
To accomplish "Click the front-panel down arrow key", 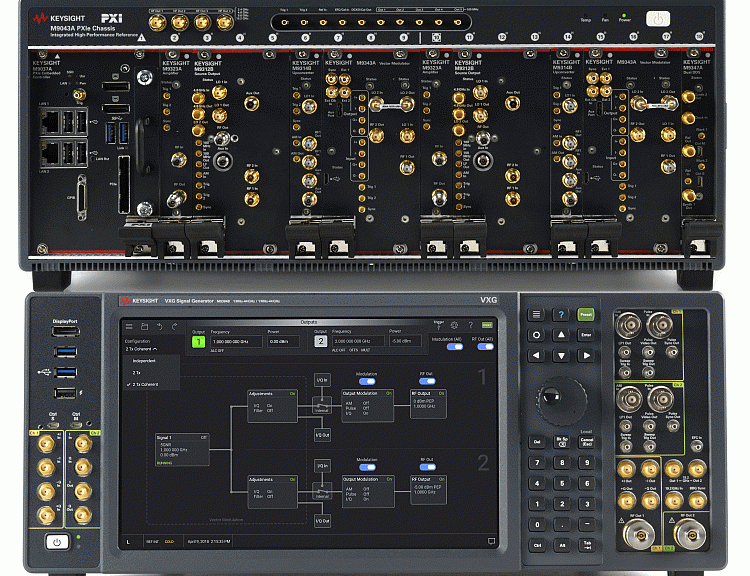I will [561, 355].
